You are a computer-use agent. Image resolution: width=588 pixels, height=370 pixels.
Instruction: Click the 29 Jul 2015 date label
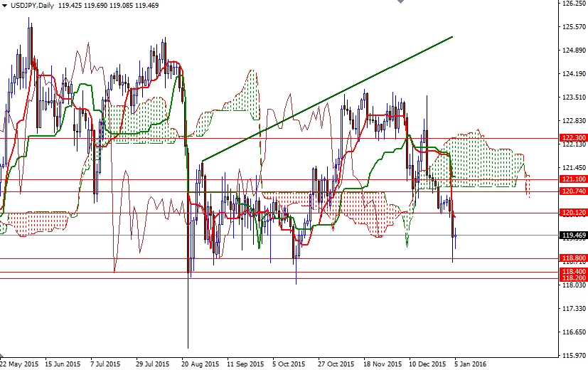tap(153, 364)
